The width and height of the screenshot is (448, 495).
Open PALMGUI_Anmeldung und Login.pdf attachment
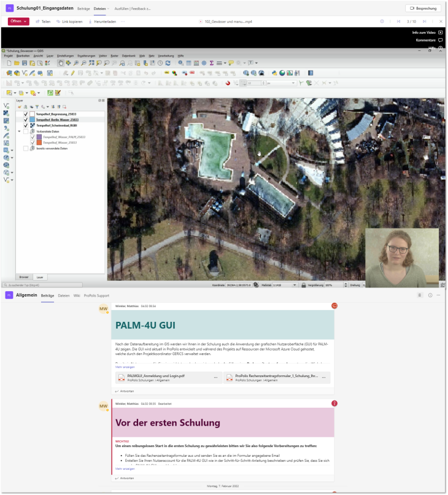coord(168,378)
